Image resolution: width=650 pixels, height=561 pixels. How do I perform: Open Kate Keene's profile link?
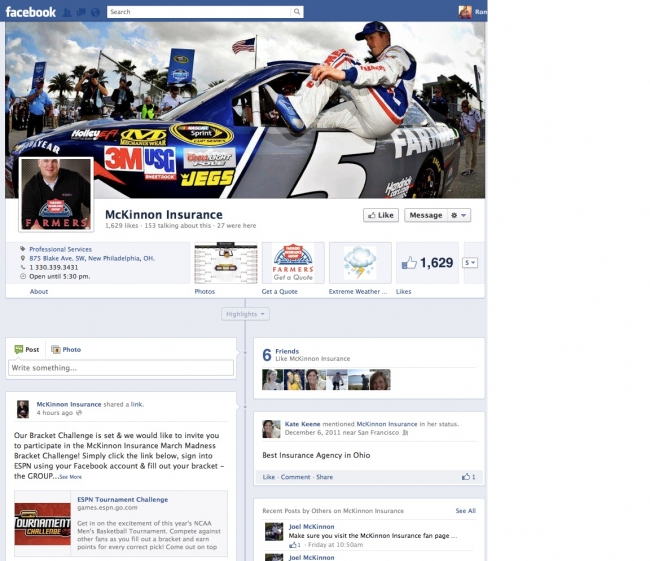click(x=302, y=424)
